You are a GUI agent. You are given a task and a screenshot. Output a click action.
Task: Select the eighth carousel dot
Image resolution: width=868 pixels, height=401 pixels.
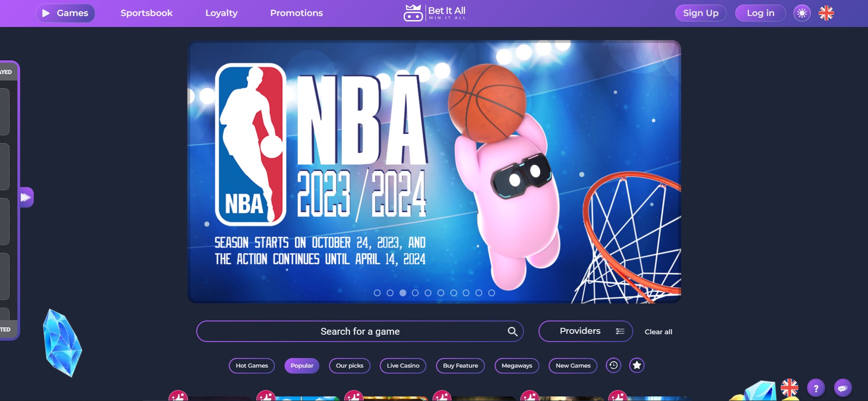click(x=466, y=293)
